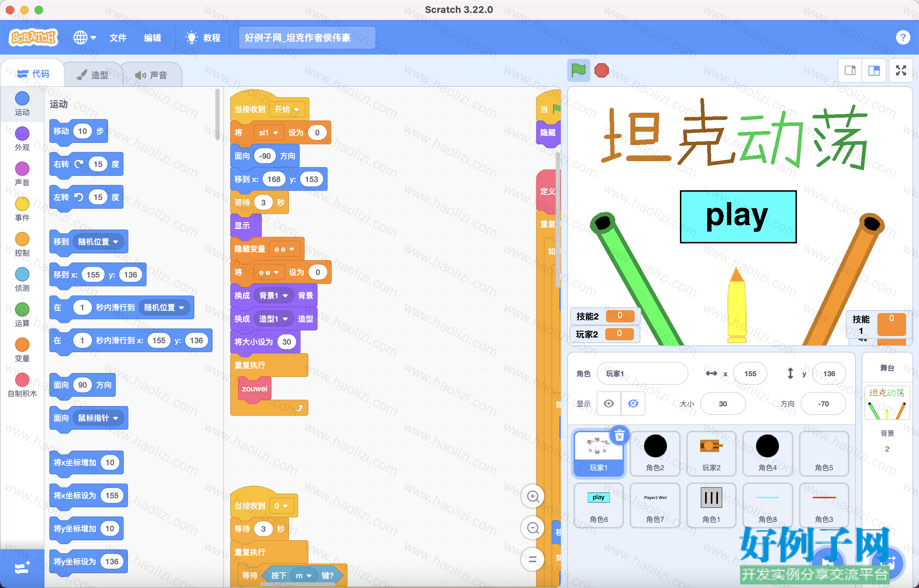This screenshot has height=588, width=919.
Task: Select the 角色3 sprite thumbnail
Action: 824,505
